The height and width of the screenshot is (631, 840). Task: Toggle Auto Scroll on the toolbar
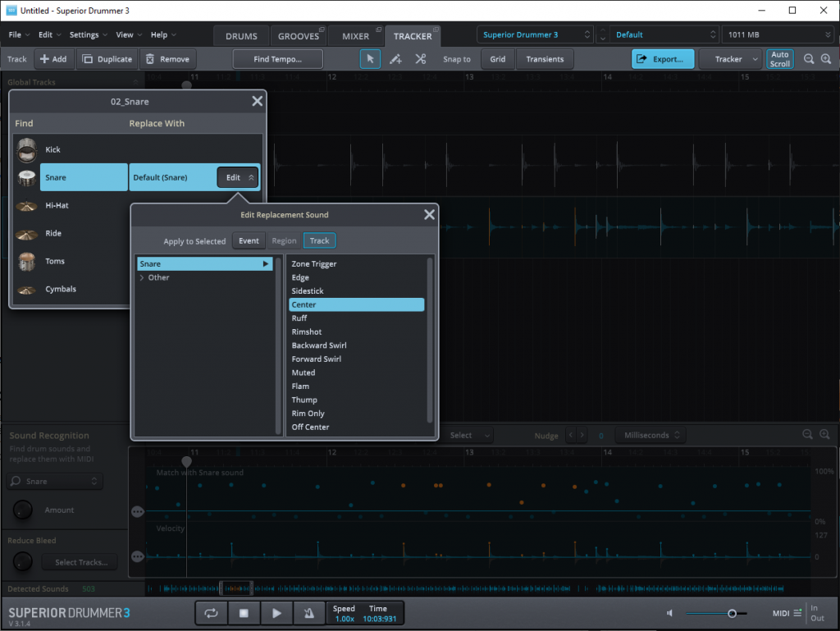pyautogui.click(x=779, y=58)
